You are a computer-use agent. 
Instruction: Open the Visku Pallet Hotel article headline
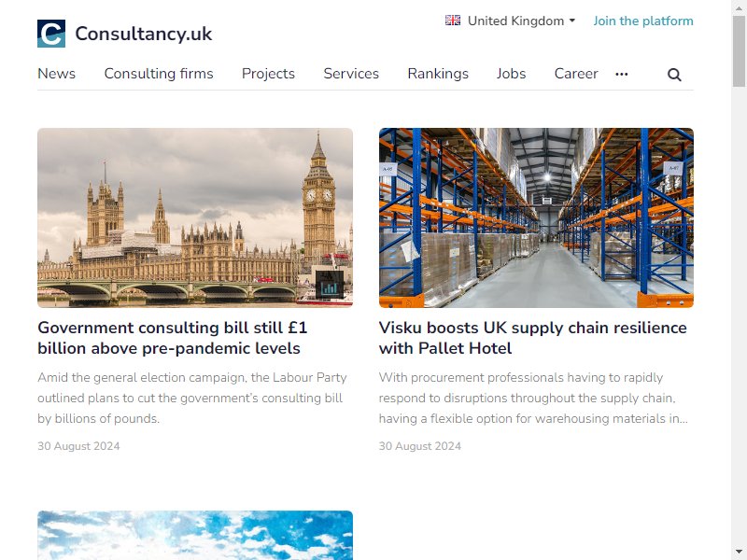pos(532,338)
